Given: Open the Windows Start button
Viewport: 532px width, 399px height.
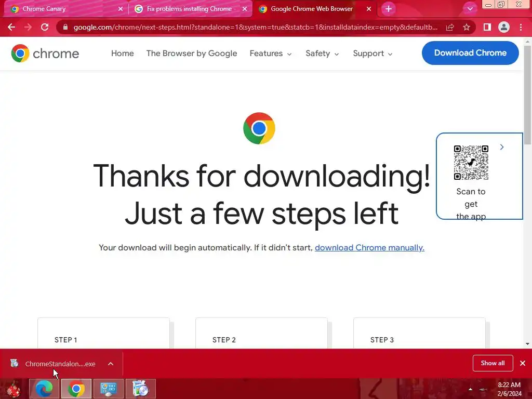Looking at the screenshot, I should (14, 389).
